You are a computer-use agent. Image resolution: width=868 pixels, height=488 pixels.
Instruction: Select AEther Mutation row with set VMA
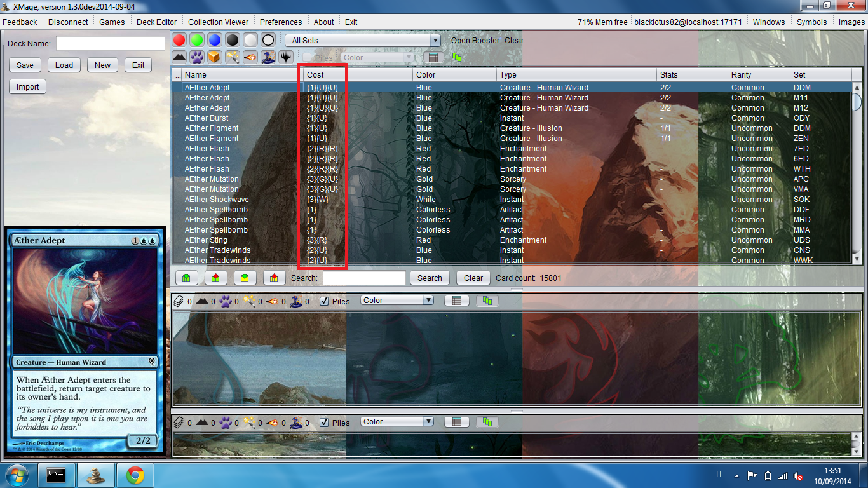pos(512,189)
